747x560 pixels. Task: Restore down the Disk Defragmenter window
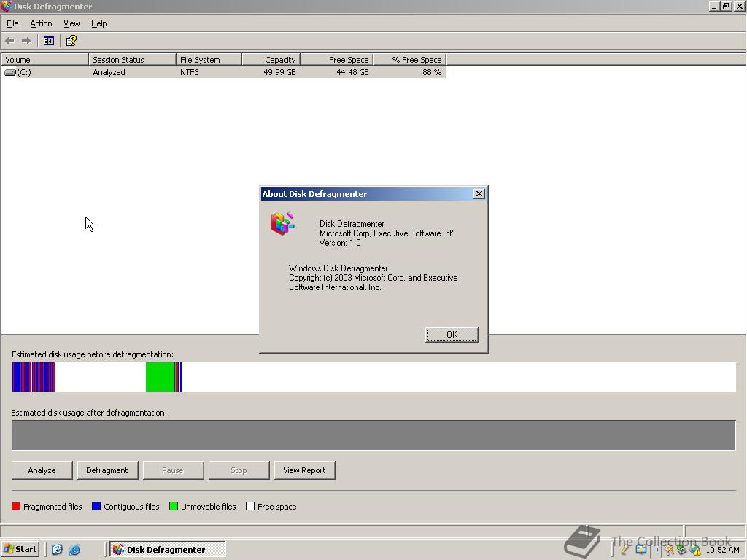pyautogui.click(x=726, y=6)
